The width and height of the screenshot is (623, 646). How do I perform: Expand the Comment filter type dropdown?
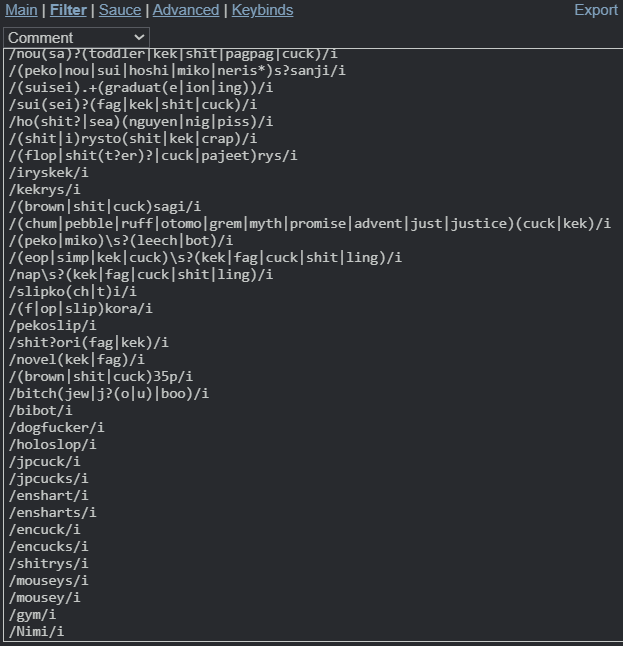76,37
